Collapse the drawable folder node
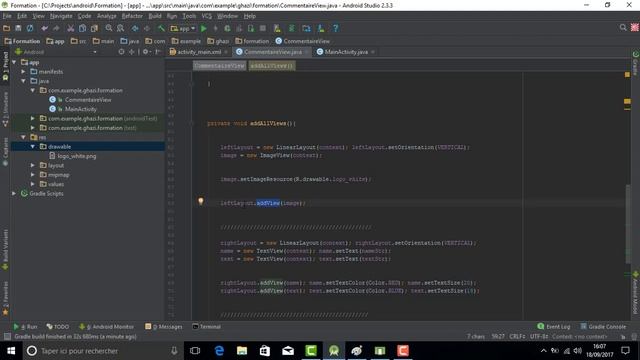This screenshot has height=360, width=640. tap(33, 147)
